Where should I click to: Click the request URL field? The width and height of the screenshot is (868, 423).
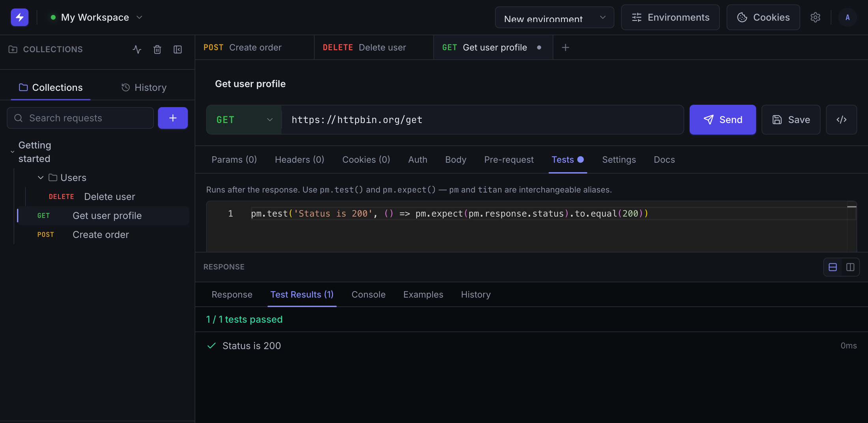[483, 120]
